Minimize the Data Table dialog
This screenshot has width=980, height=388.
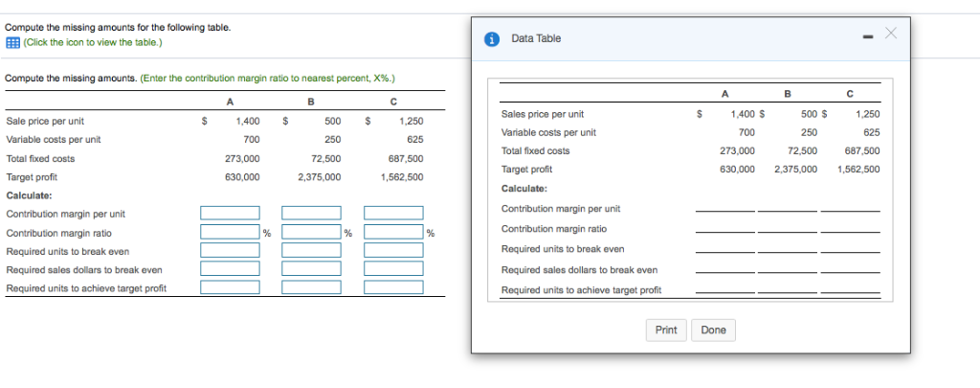click(x=867, y=38)
